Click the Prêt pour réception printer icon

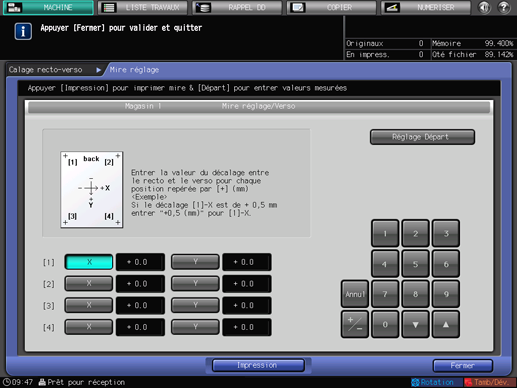pos(42,382)
